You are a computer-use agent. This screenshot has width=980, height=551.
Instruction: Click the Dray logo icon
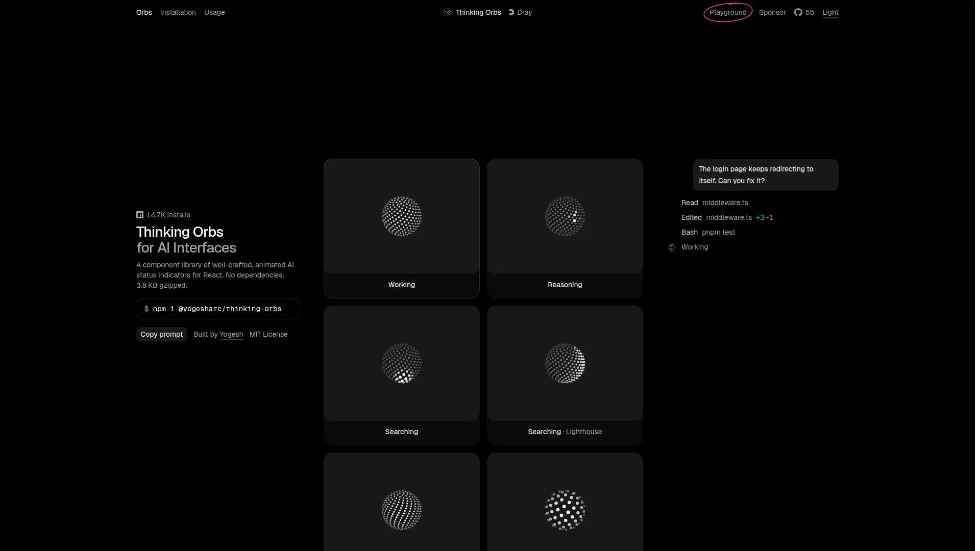click(511, 12)
